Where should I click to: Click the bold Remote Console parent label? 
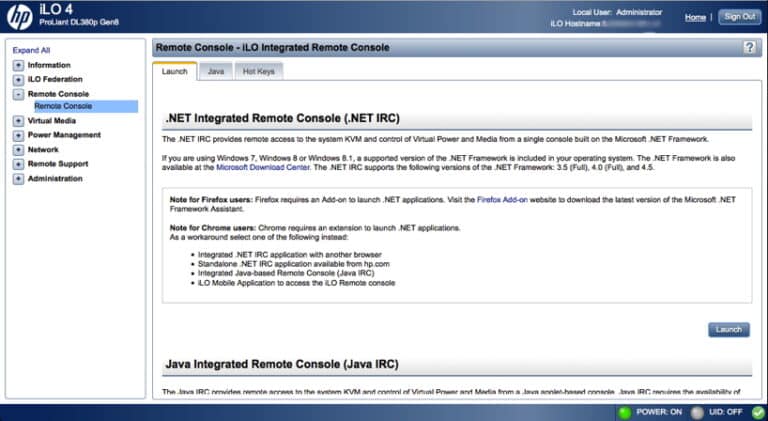(x=58, y=94)
